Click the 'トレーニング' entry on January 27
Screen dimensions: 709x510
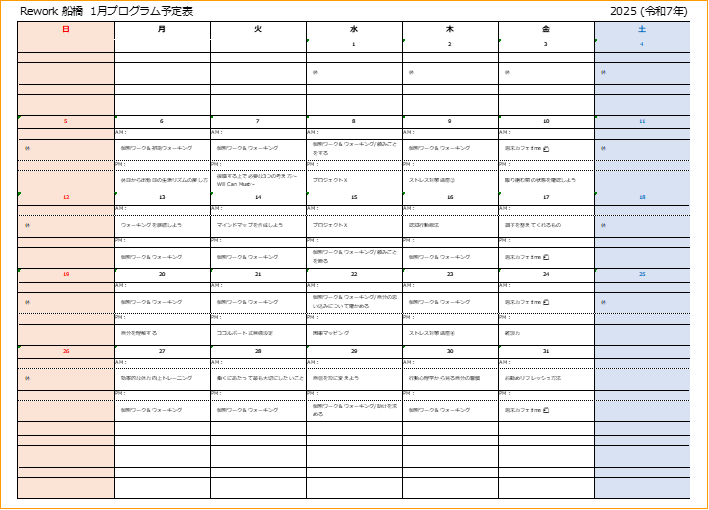click(156, 378)
